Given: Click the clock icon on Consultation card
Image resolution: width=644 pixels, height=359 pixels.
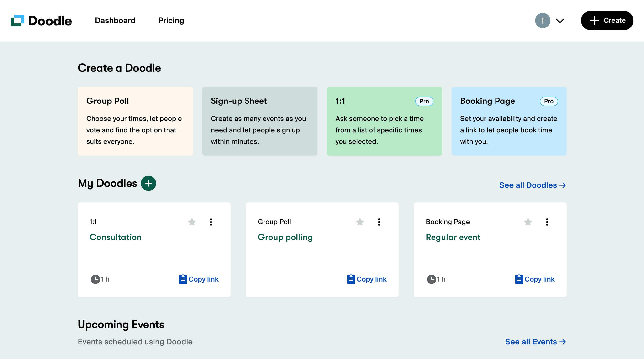Looking at the screenshot, I should pos(95,279).
